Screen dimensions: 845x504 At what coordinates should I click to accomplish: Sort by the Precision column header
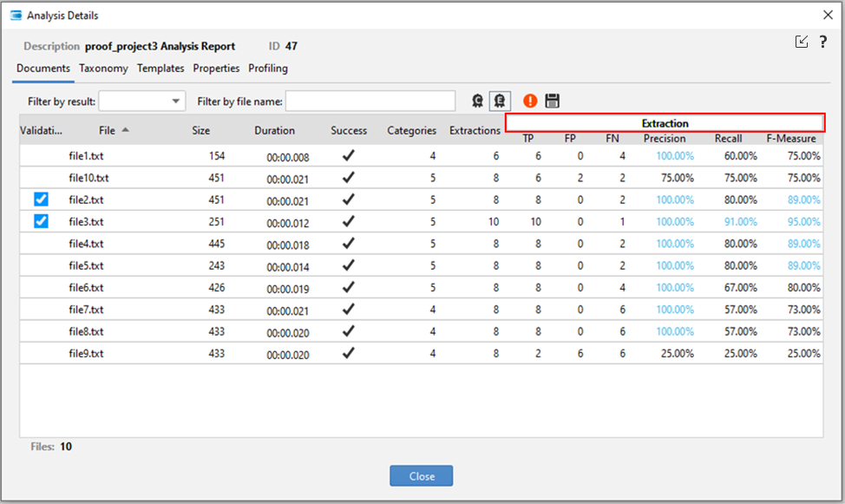click(665, 139)
